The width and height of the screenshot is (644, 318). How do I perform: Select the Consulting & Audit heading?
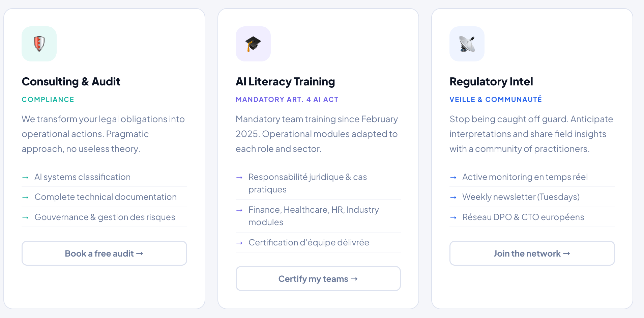point(71,82)
